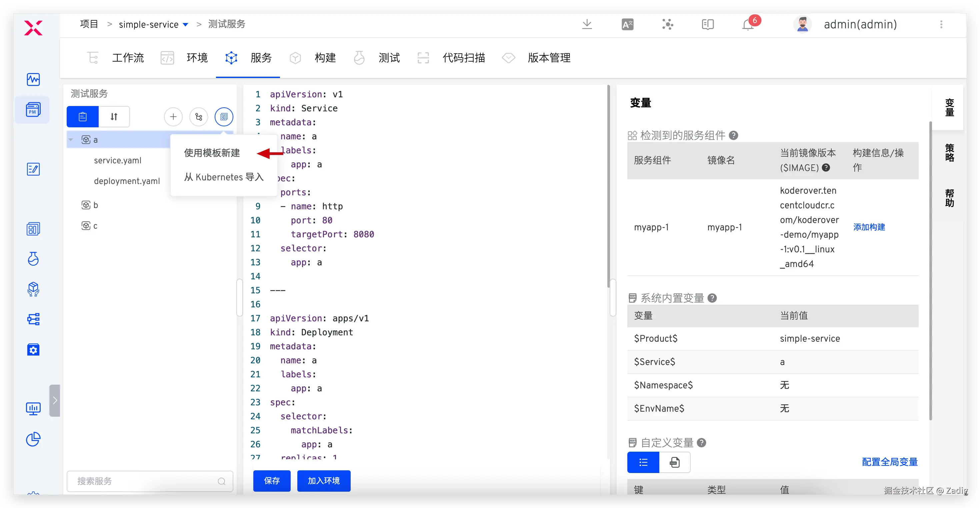Image resolution: width=980 pixels, height=508 pixels.
Task: Click help icon next to 系统内置变量
Action: click(712, 298)
